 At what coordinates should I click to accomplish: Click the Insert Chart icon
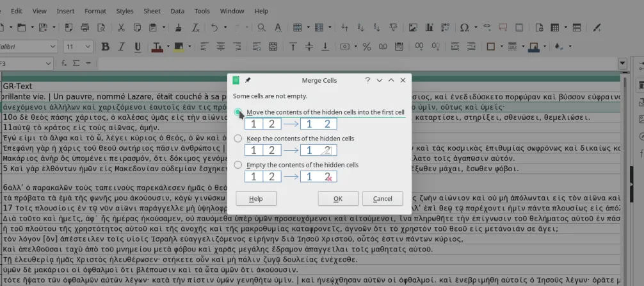coord(429,28)
